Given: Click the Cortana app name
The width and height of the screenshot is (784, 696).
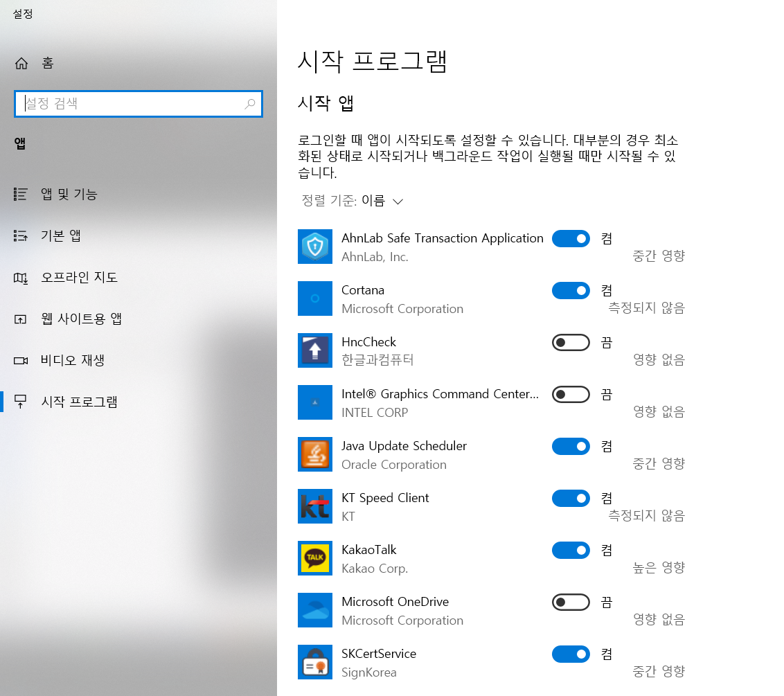Looking at the screenshot, I should pyautogui.click(x=363, y=290).
